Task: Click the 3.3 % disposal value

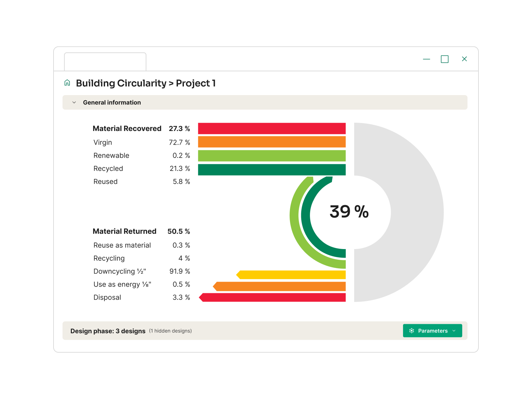Action: 181,297
